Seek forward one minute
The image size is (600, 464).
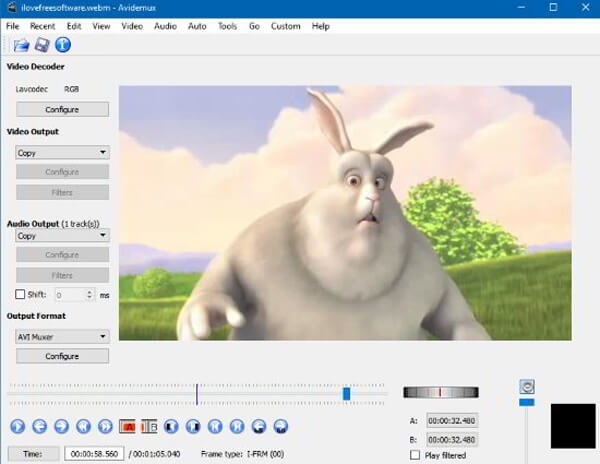click(281, 426)
